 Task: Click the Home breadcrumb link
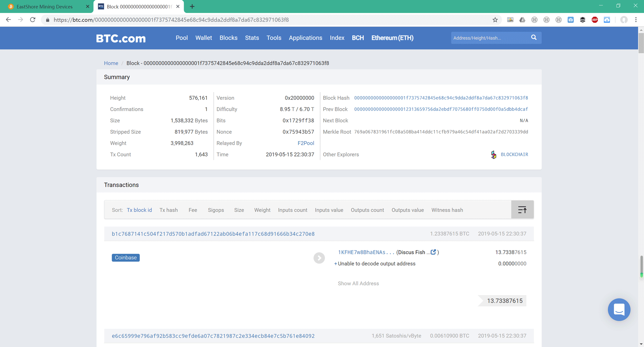(111, 63)
